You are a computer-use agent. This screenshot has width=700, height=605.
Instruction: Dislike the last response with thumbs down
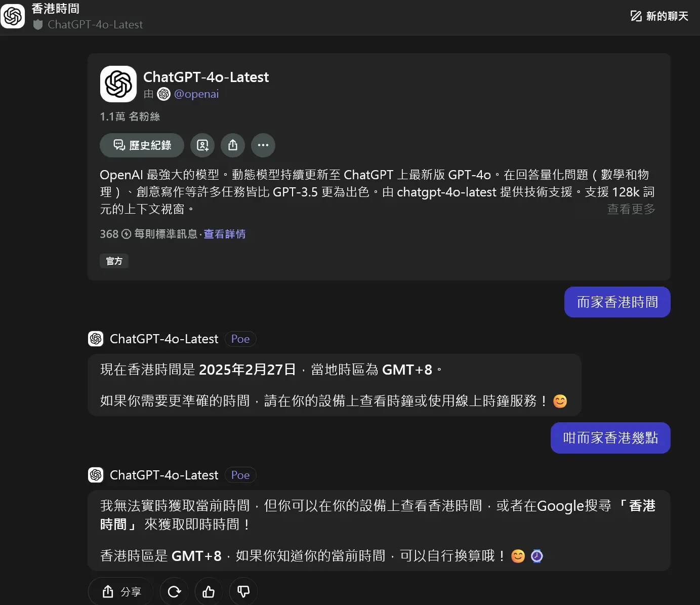click(x=243, y=591)
